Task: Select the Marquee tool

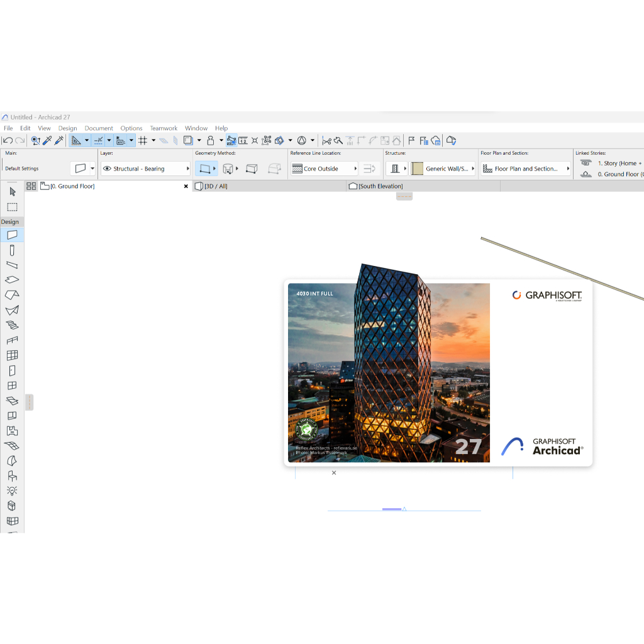Action: point(12,207)
